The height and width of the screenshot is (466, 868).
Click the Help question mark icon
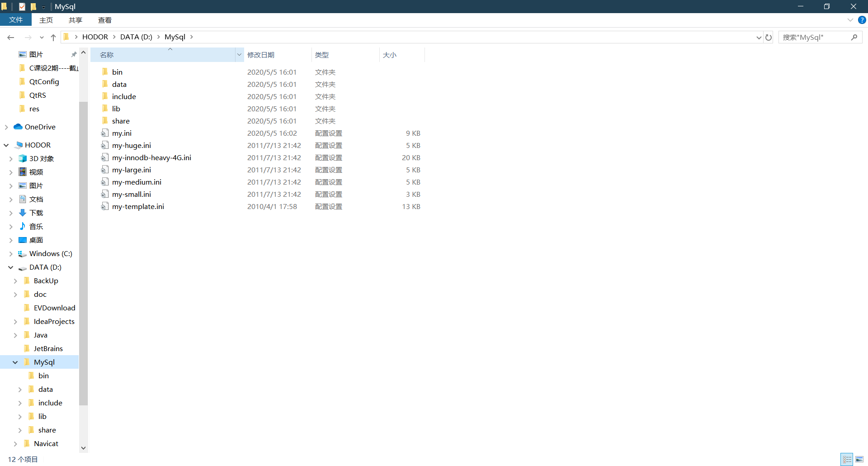(862, 20)
